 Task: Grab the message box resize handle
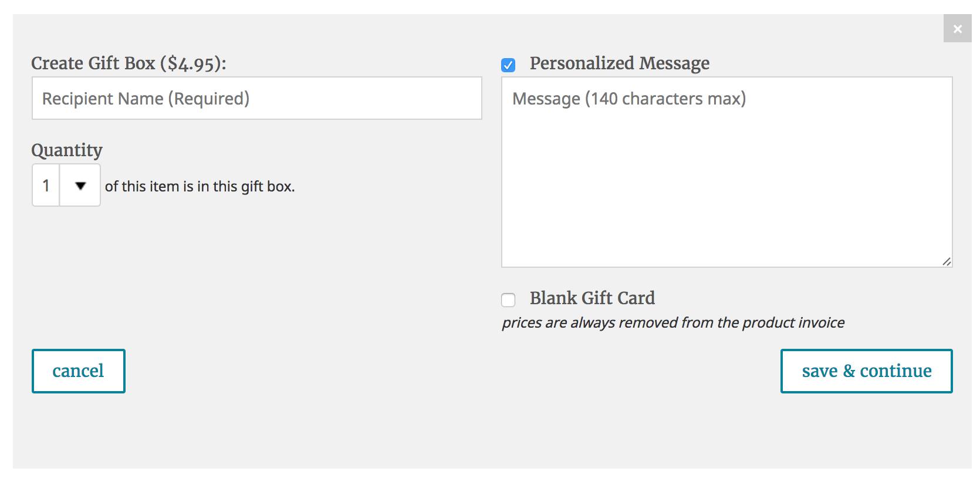[946, 261]
